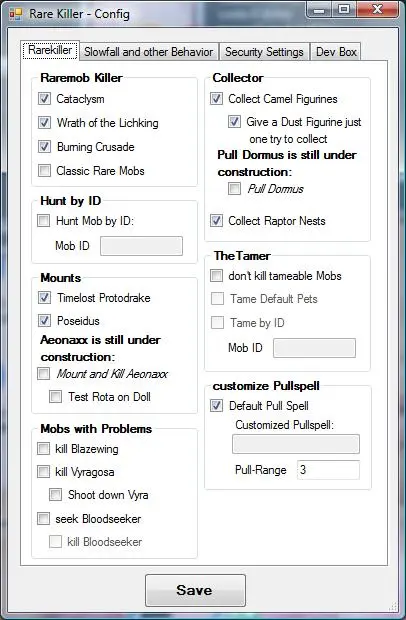Enable Classic Rare Mobs checkbox
Image resolution: width=406 pixels, height=620 pixels.
44,170
